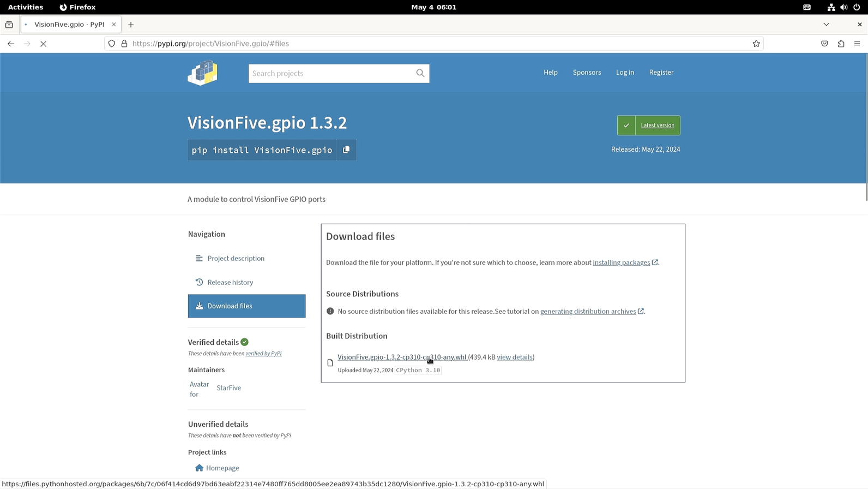Open system power menu in top bar

tap(857, 7)
